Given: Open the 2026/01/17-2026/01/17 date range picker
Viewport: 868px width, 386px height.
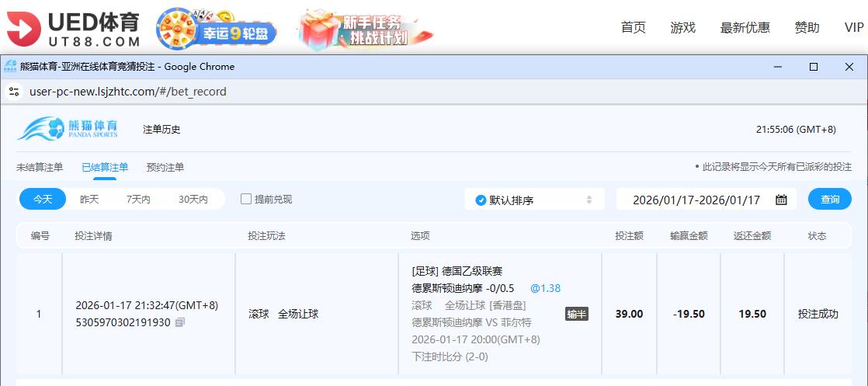Looking at the screenshot, I should (696, 200).
